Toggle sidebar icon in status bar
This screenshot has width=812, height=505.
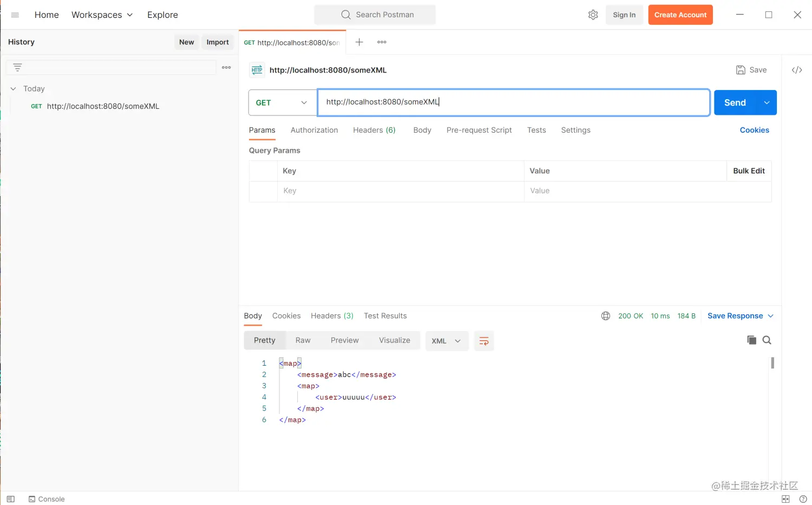[10, 499]
